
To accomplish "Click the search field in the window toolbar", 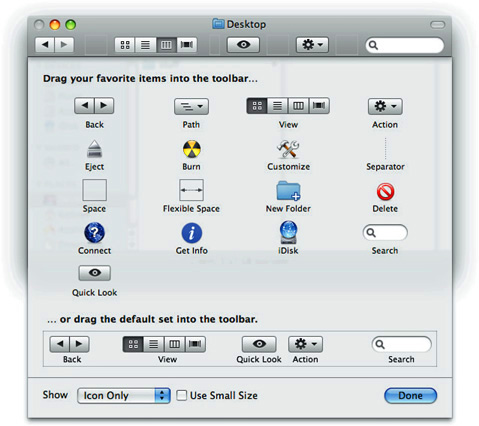I will click(x=404, y=45).
